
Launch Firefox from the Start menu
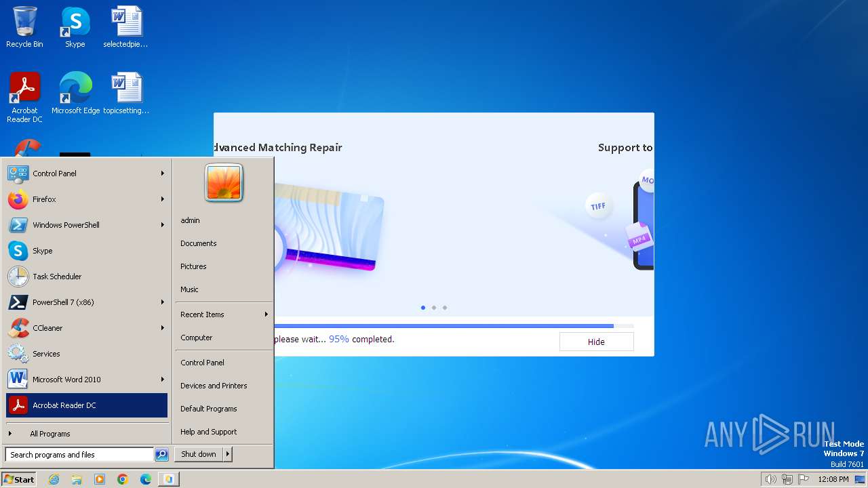pos(86,199)
